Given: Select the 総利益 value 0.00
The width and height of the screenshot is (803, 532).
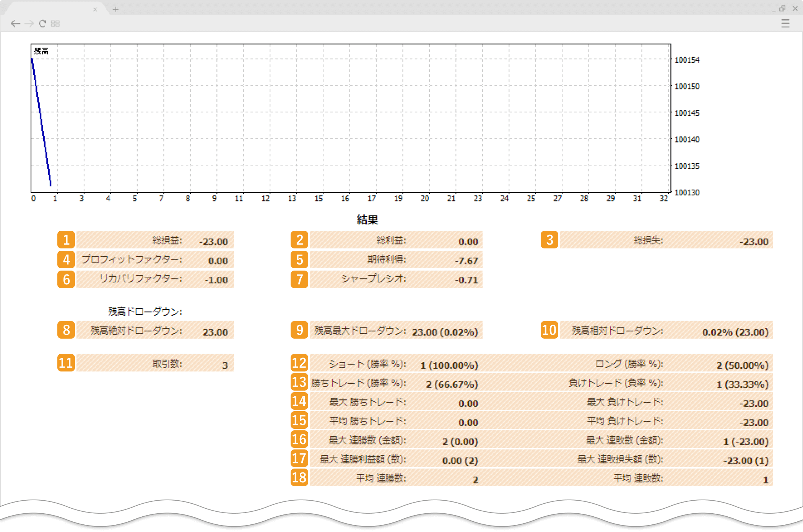Looking at the screenshot, I should 468,242.
